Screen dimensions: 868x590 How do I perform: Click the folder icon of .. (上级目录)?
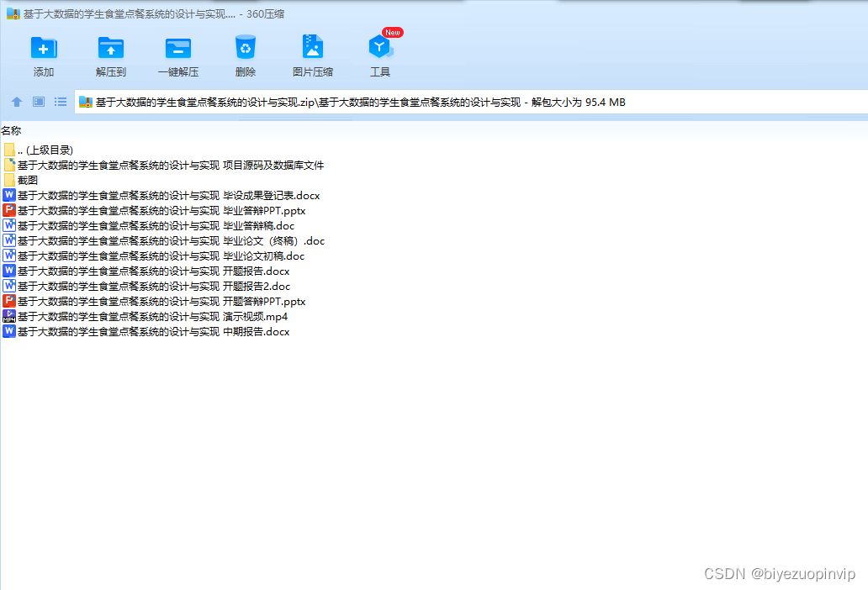click(9, 150)
